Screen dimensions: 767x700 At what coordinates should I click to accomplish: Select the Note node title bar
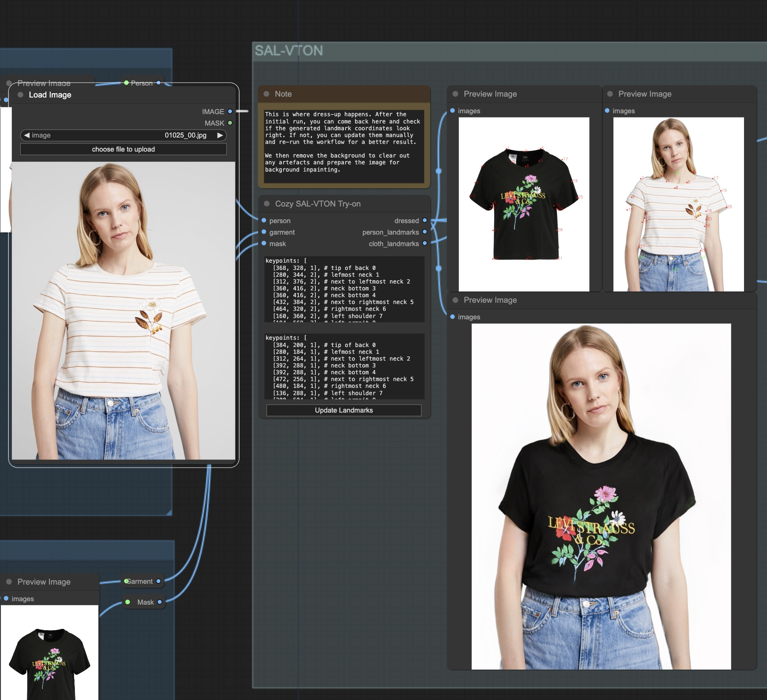[x=344, y=94]
